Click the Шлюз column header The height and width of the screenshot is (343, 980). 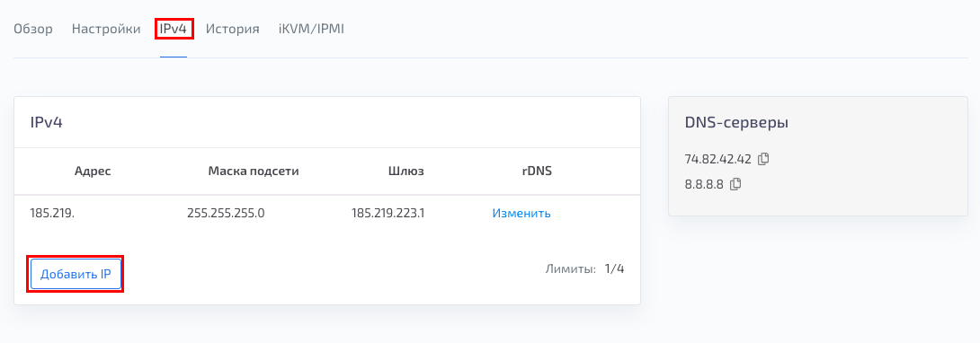(x=406, y=171)
